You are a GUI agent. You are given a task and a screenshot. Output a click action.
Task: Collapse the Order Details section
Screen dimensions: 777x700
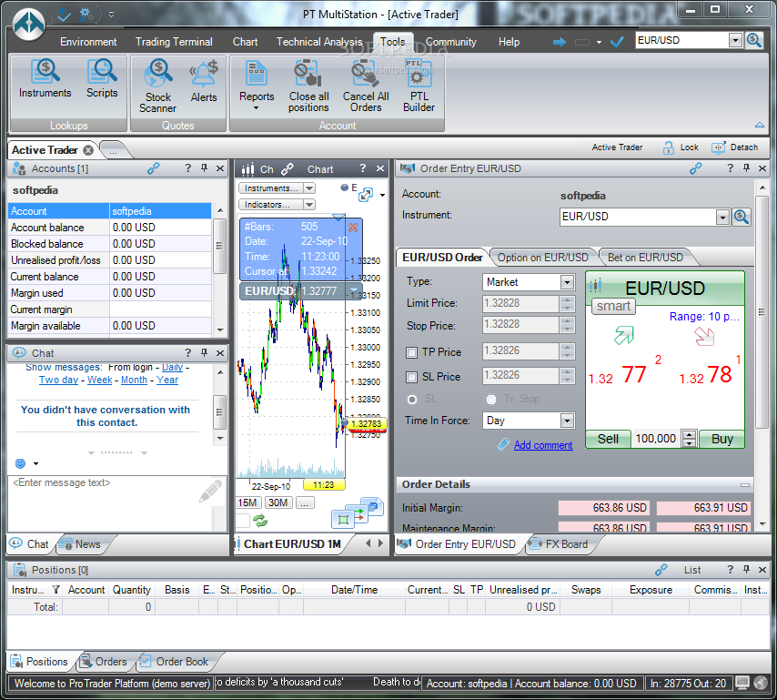click(744, 485)
